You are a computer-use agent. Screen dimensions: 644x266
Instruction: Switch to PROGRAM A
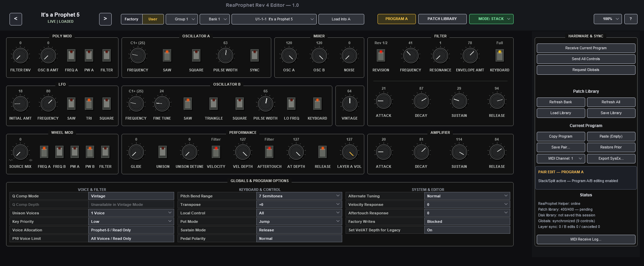point(397,19)
